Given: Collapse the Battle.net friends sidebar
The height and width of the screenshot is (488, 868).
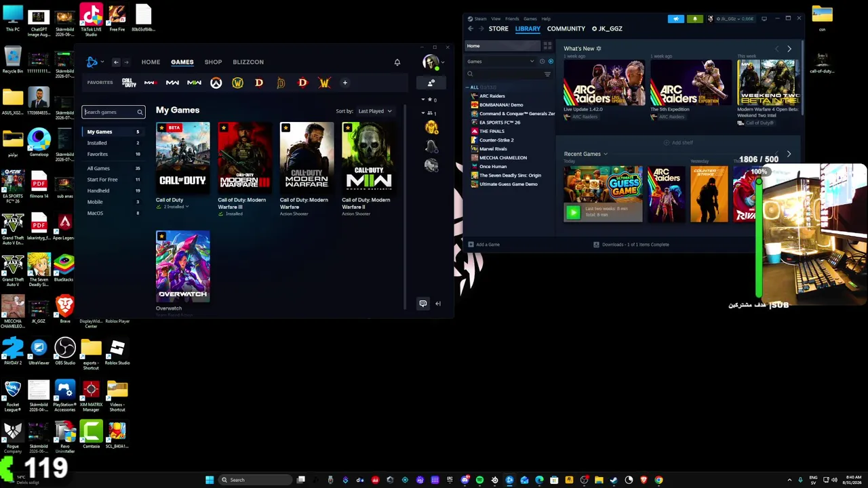Looking at the screenshot, I should 438,304.
